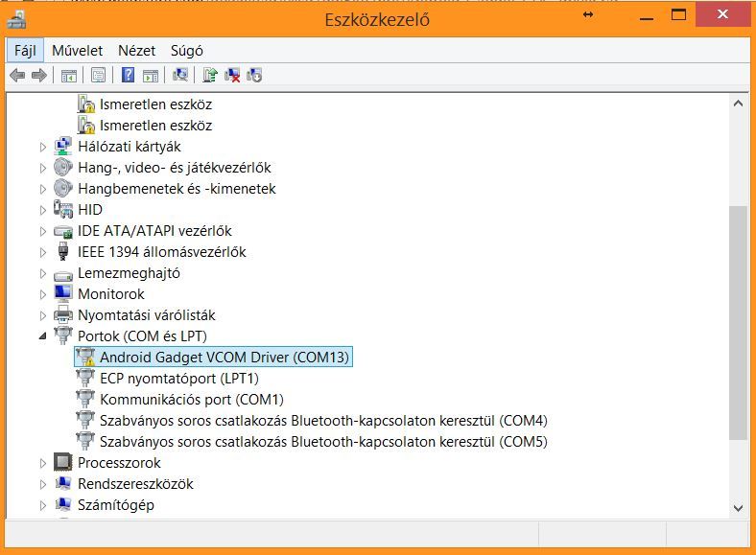
Task: Select ECP nyomtatóport (LPT1)
Action: tap(178, 379)
